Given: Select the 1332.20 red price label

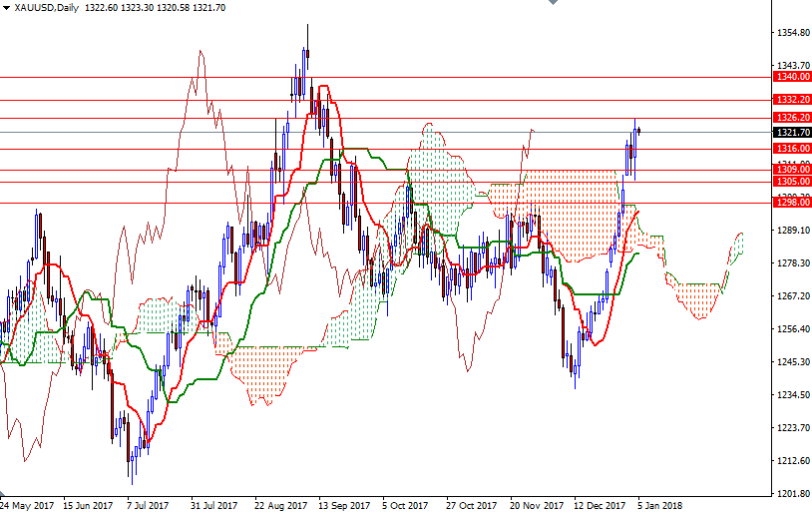Looking at the screenshot, I should coord(792,100).
